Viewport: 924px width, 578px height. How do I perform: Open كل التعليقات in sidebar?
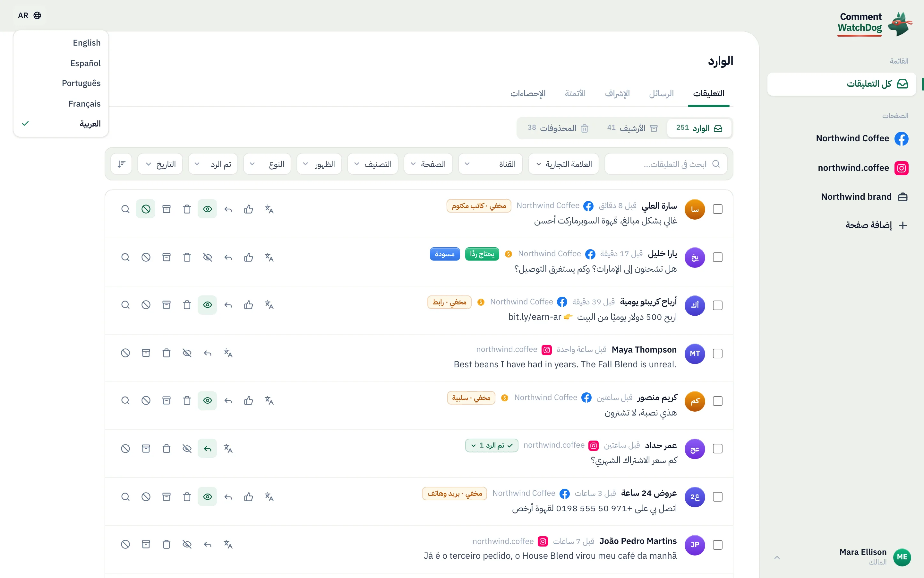click(842, 84)
